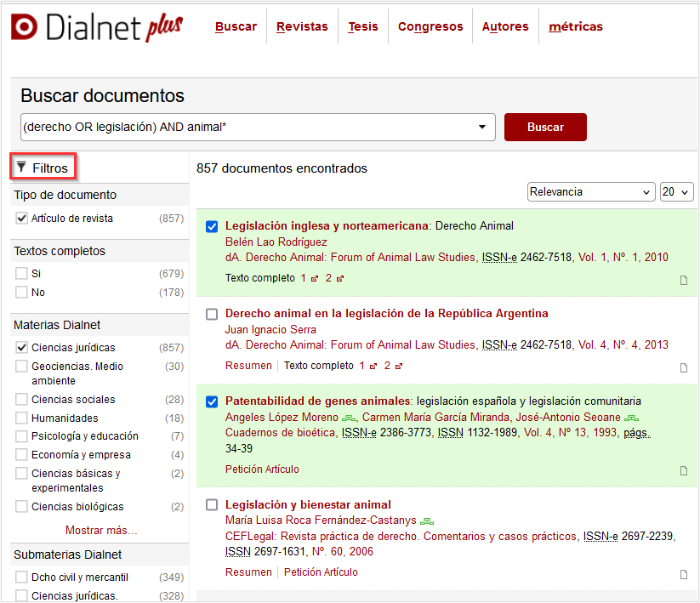Open author Carmen María García Miranda
700x603 pixels.
click(x=435, y=417)
